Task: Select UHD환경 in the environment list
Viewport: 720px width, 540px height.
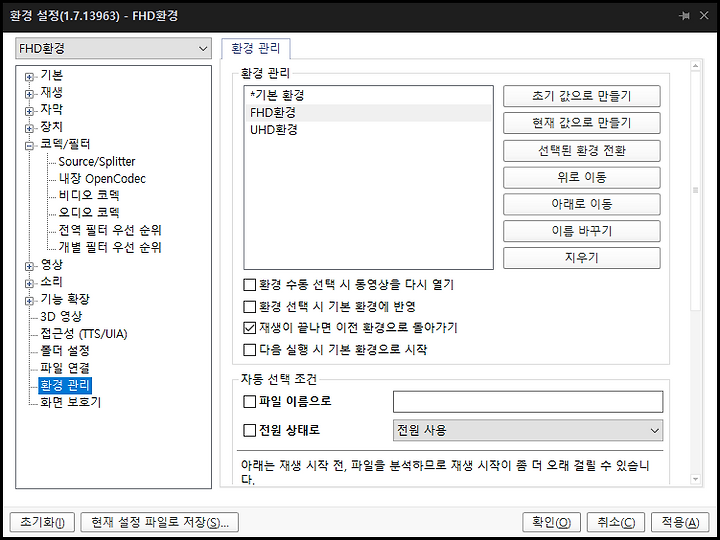Action: click(x=368, y=130)
